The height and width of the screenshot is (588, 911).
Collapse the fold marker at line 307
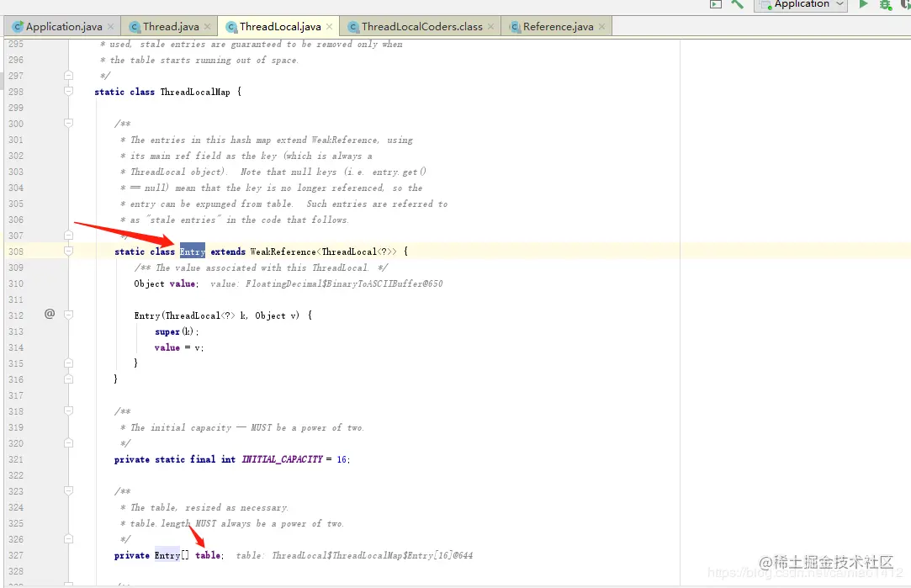tap(69, 236)
